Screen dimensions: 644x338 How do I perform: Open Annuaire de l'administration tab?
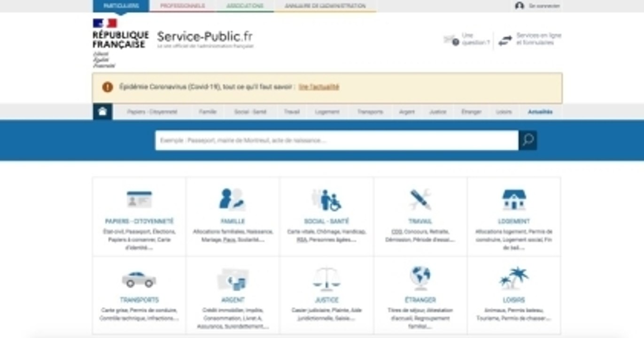click(325, 6)
